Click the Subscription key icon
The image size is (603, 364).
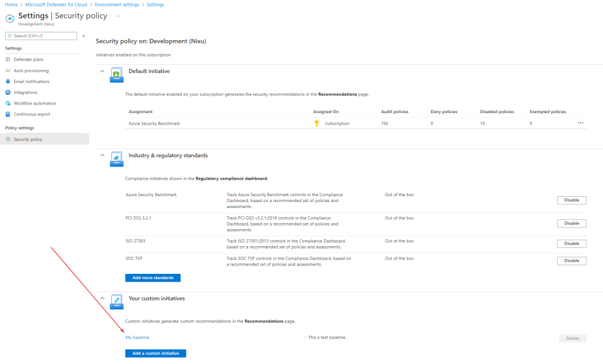click(x=317, y=124)
